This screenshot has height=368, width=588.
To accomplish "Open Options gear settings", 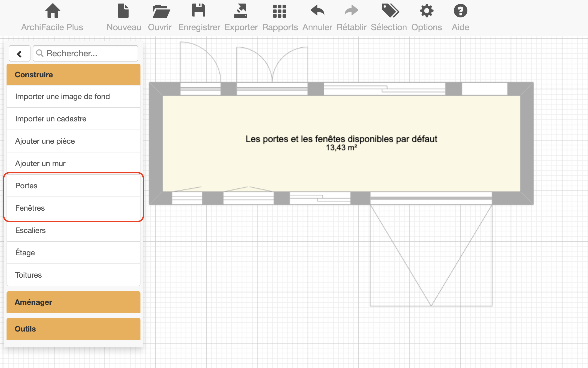I will pos(426,11).
